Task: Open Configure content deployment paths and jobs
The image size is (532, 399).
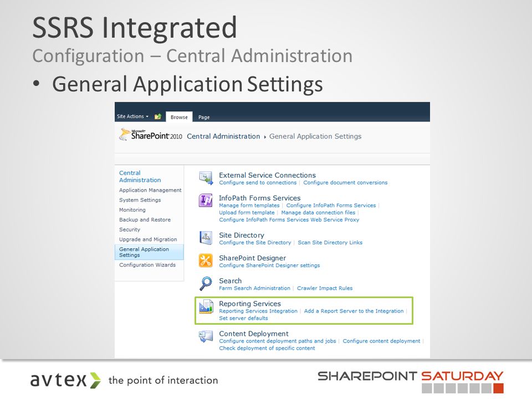Action: (x=278, y=341)
